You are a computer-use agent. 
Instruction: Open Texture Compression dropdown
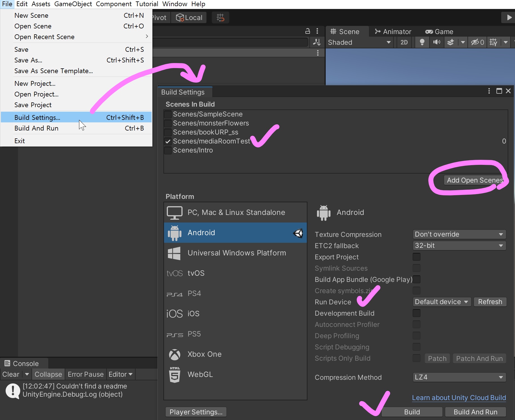click(459, 234)
